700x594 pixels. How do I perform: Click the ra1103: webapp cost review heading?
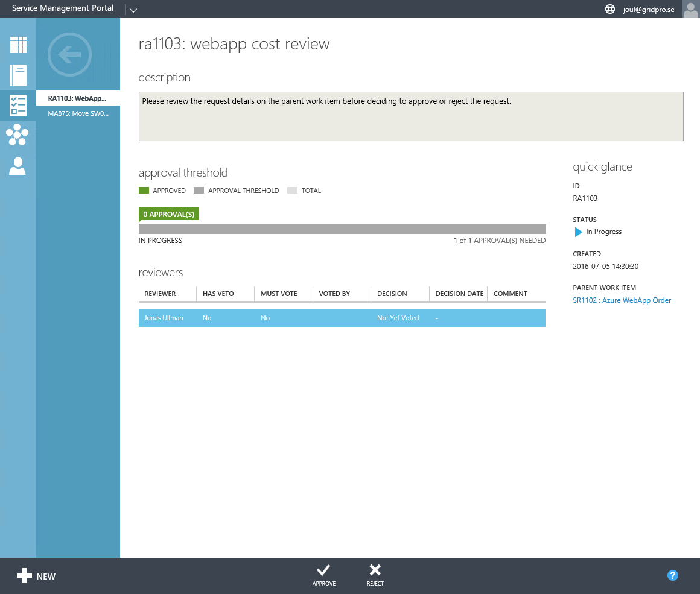pos(234,44)
